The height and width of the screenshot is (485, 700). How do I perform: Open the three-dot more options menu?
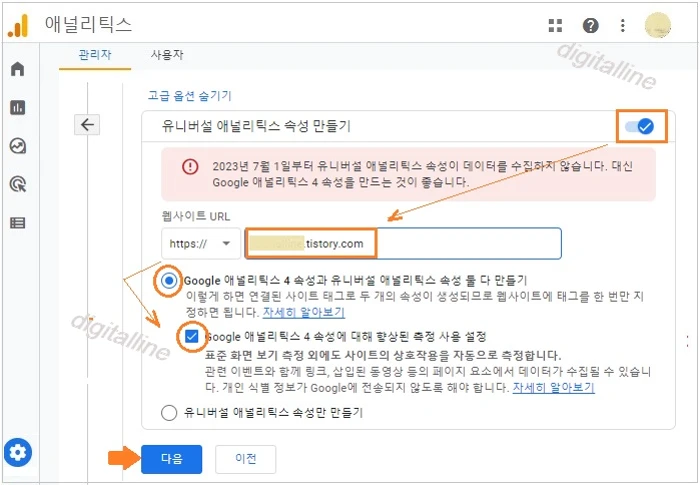pyautogui.click(x=623, y=26)
